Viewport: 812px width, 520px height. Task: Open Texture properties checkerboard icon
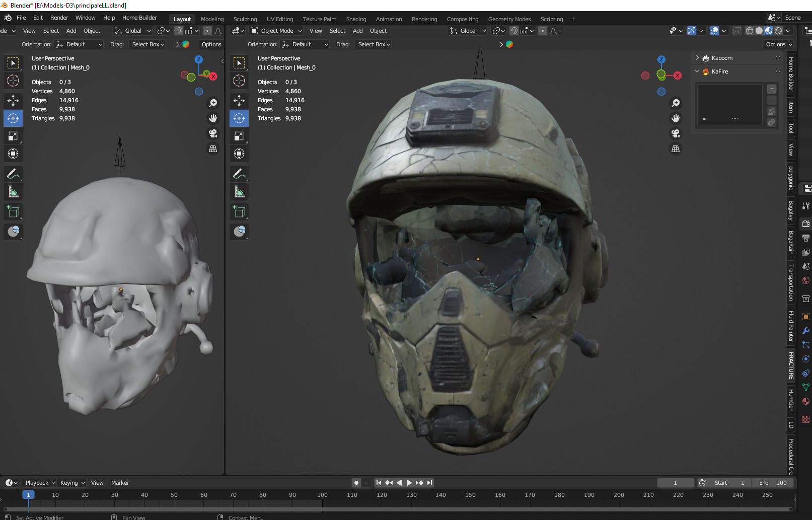[806, 419]
